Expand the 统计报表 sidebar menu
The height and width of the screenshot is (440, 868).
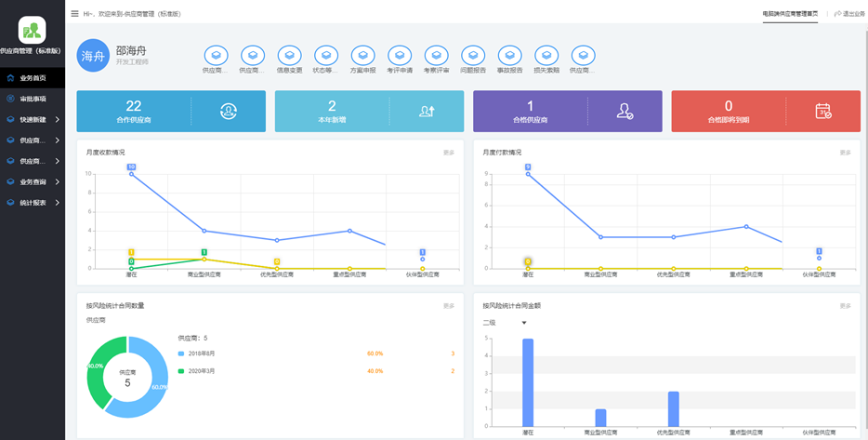[33, 202]
